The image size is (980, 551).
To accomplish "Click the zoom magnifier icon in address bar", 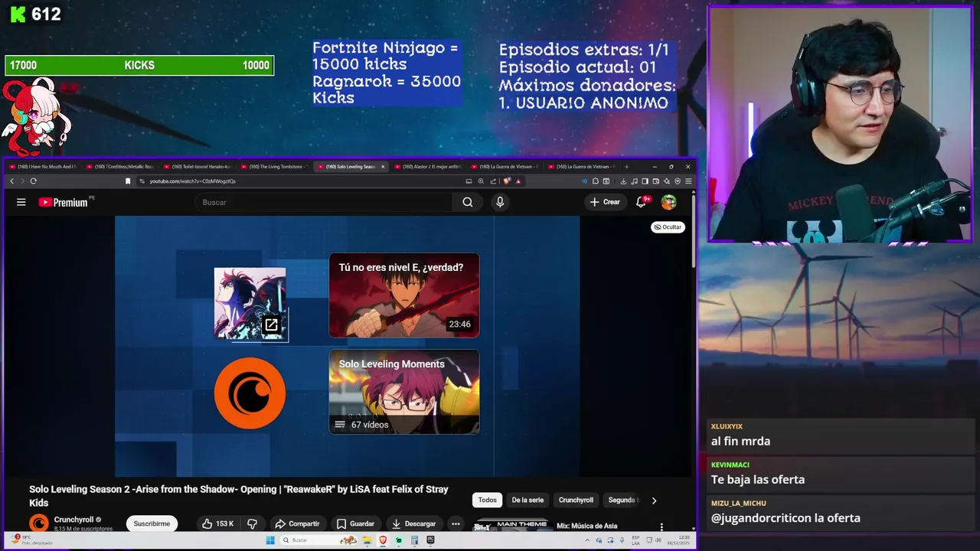I will (x=481, y=181).
